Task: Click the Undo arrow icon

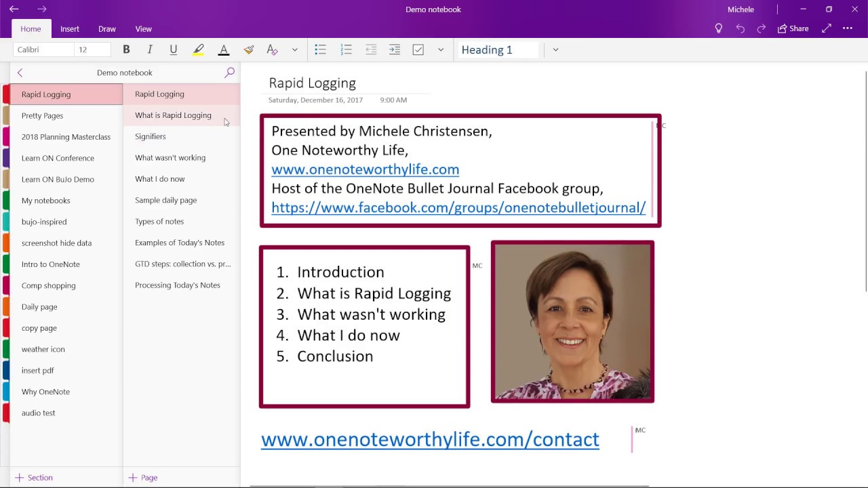Action: pos(741,28)
